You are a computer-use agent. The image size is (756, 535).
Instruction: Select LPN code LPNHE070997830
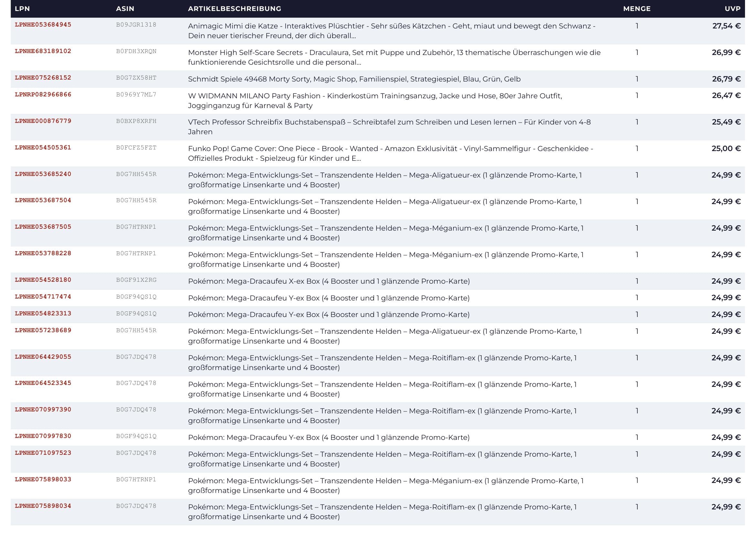pyautogui.click(x=43, y=436)
